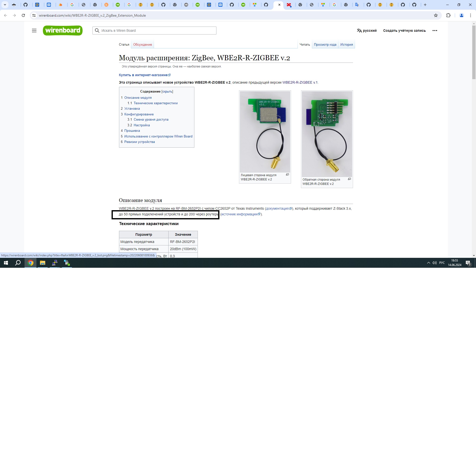Open the История tab
Viewport: 476px width, 469px height.
[347, 44]
